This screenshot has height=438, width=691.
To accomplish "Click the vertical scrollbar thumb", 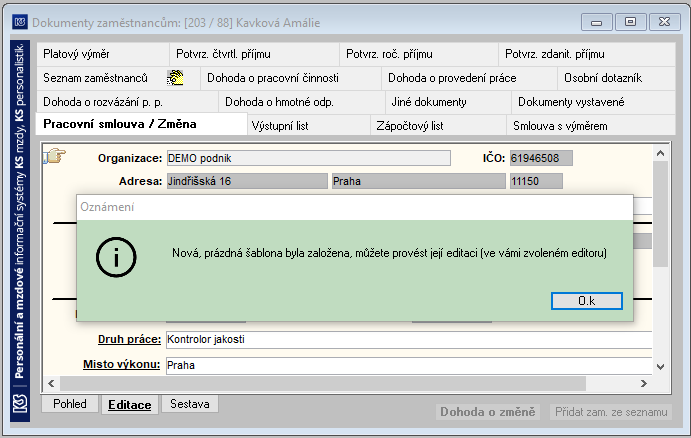I will click(660, 214).
